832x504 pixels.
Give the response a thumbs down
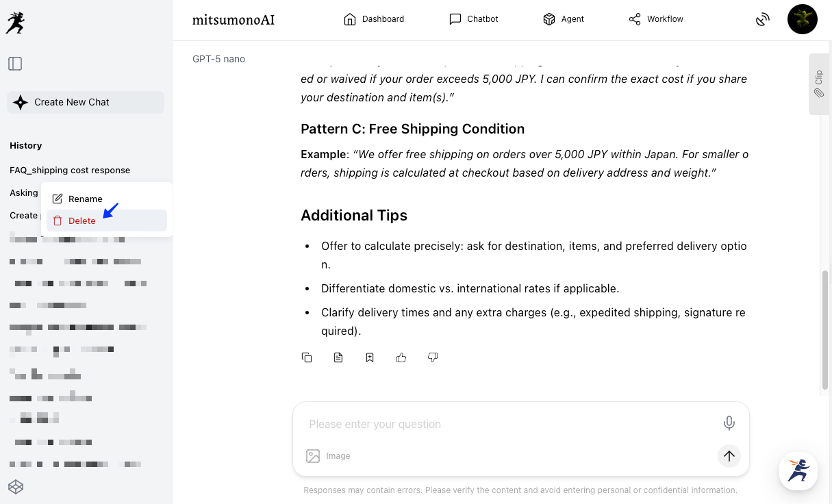(433, 357)
